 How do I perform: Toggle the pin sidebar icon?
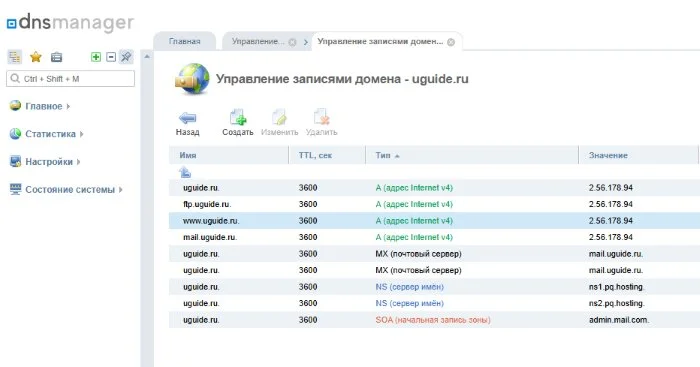coord(126,57)
